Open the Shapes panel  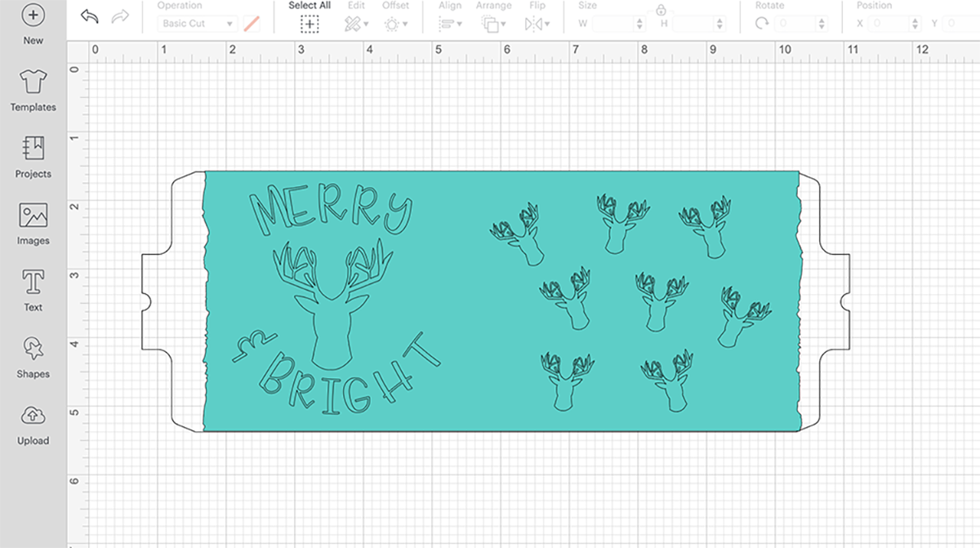click(x=33, y=358)
